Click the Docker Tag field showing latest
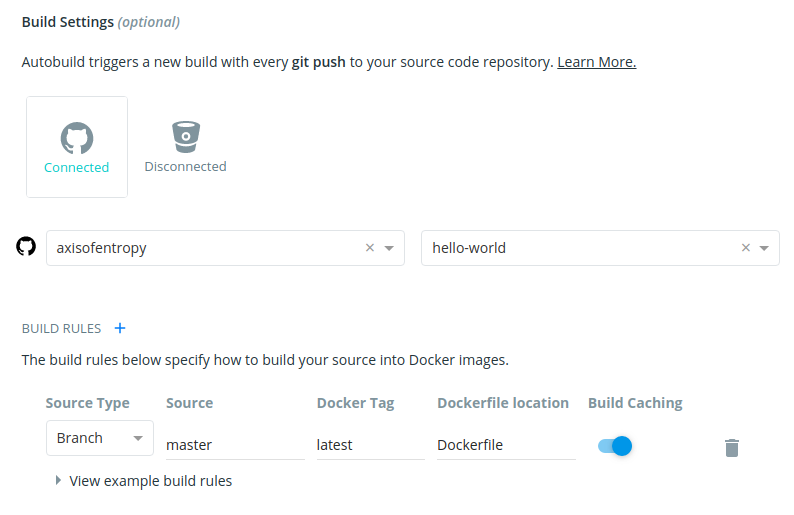 tap(370, 445)
